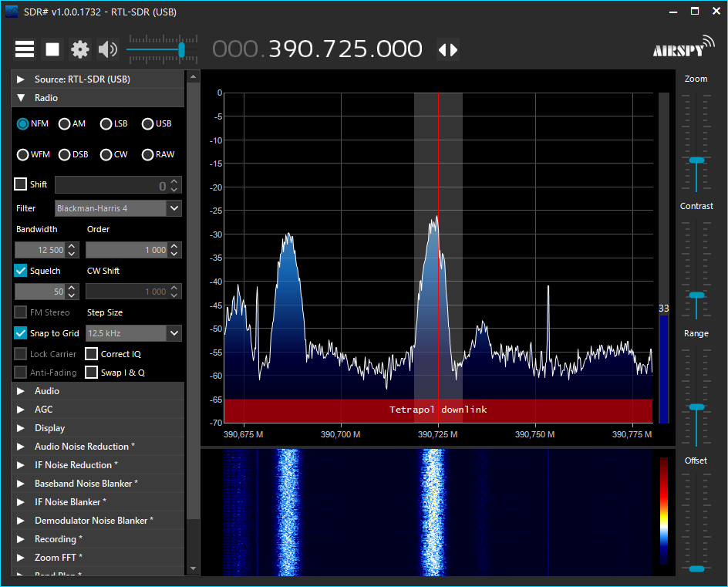Click the frequency tuning arrows icon

pos(449,49)
